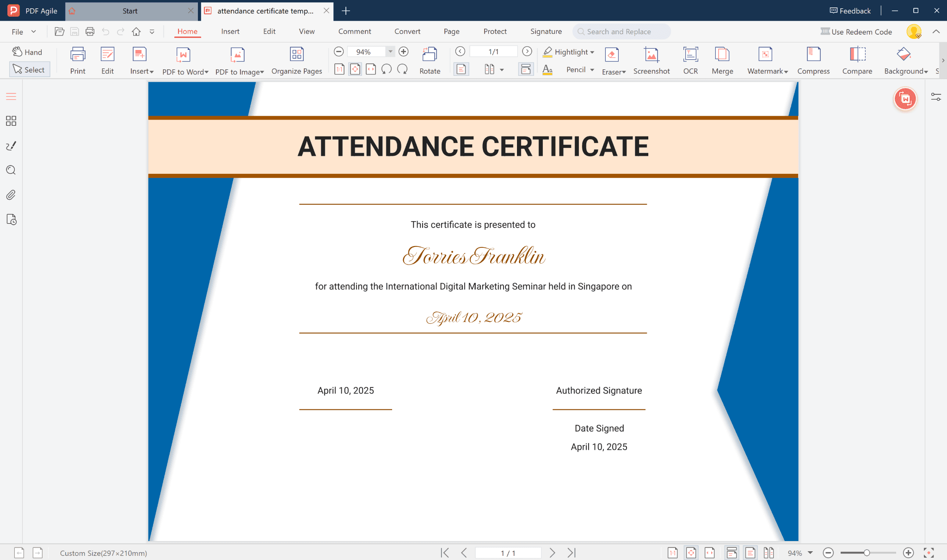Open the Compare tool

click(857, 59)
